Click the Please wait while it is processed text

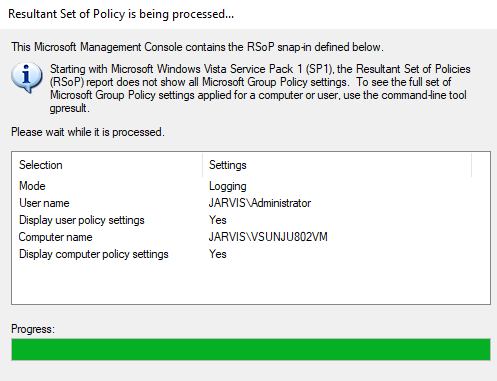[x=88, y=132]
